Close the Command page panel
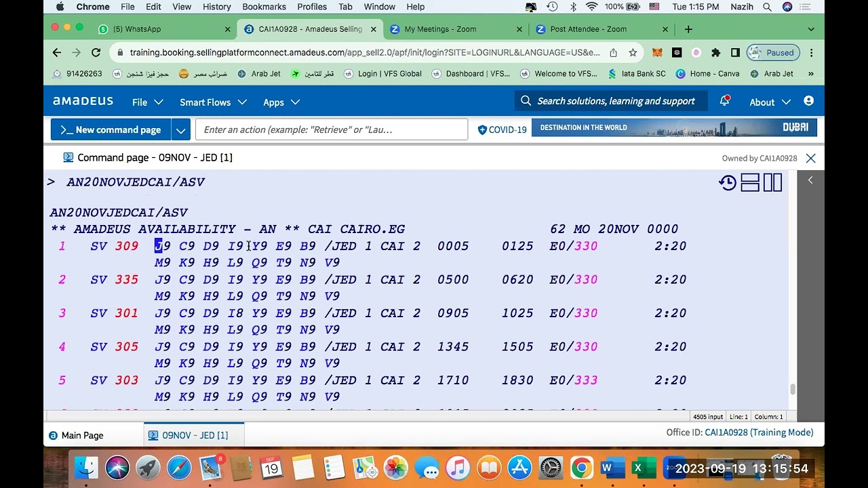Image resolution: width=868 pixels, height=488 pixels. point(810,158)
